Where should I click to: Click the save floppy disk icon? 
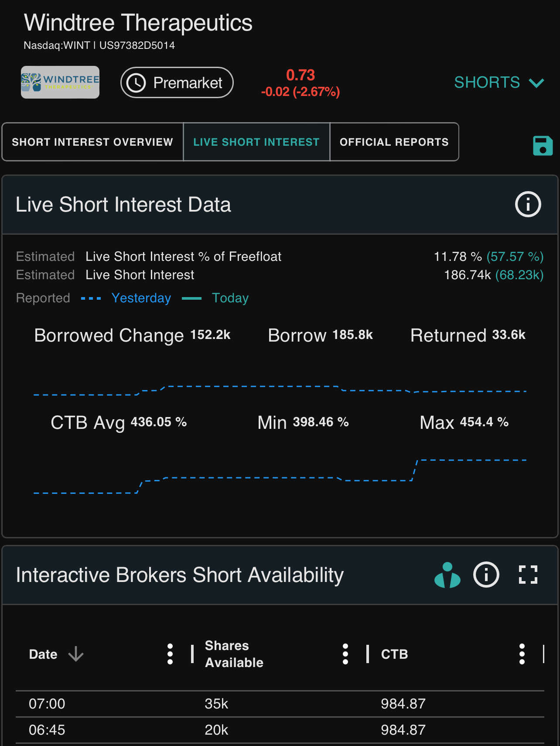click(543, 146)
